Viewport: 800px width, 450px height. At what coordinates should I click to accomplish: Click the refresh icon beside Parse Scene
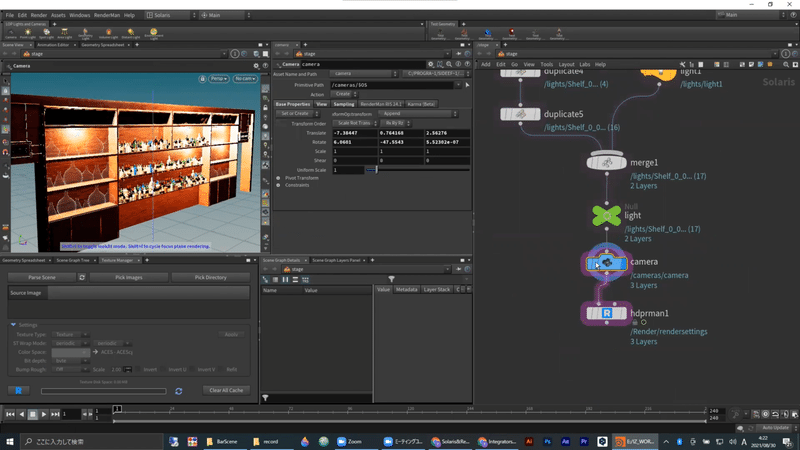(81, 277)
